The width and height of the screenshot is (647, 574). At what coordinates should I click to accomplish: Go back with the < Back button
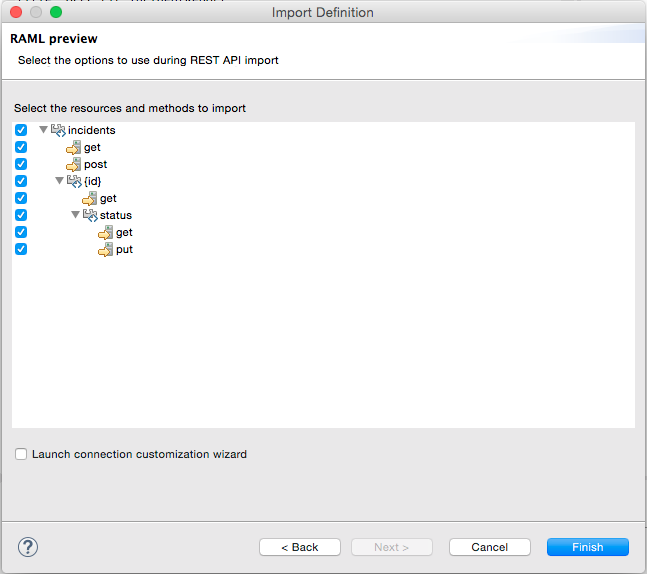click(300, 547)
